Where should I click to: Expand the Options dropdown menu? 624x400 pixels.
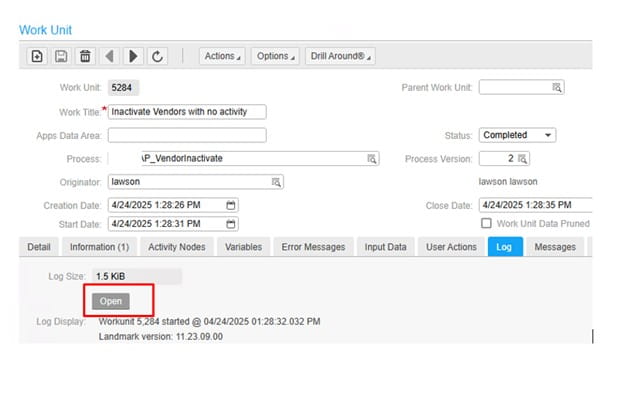[x=275, y=57]
